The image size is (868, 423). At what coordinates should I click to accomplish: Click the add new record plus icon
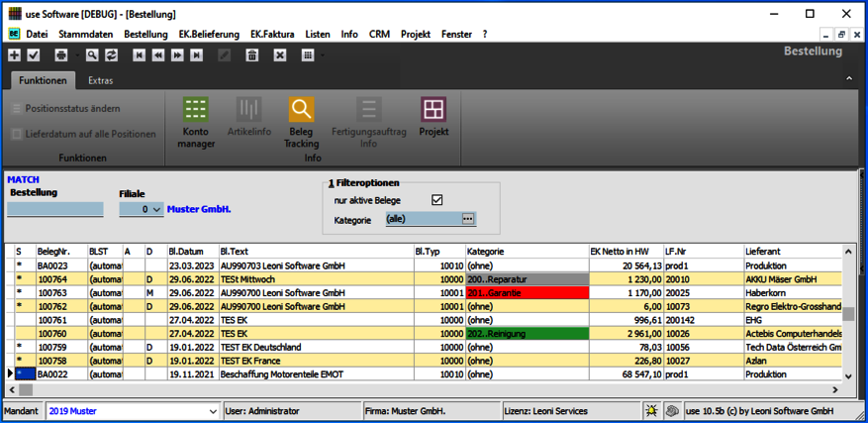(x=14, y=55)
